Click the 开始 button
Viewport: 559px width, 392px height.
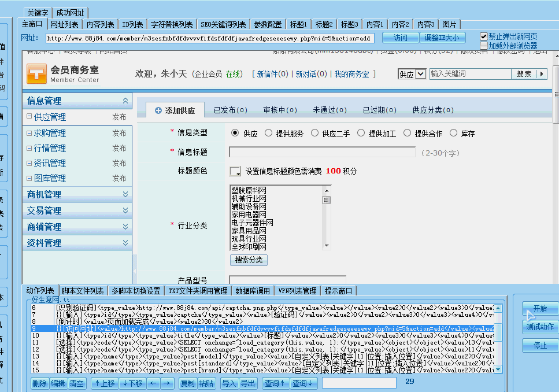pyautogui.click(x=540, y=308)
